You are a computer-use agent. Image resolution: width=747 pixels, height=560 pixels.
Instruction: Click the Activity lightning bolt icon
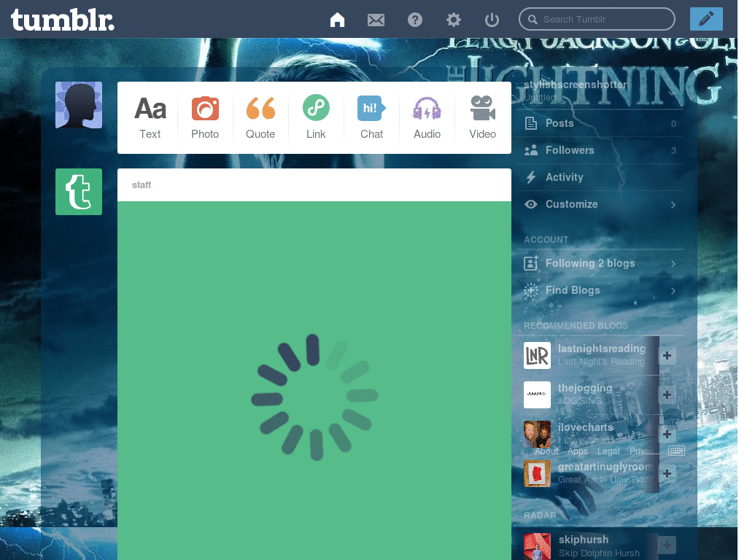click(x=531, y=177)
